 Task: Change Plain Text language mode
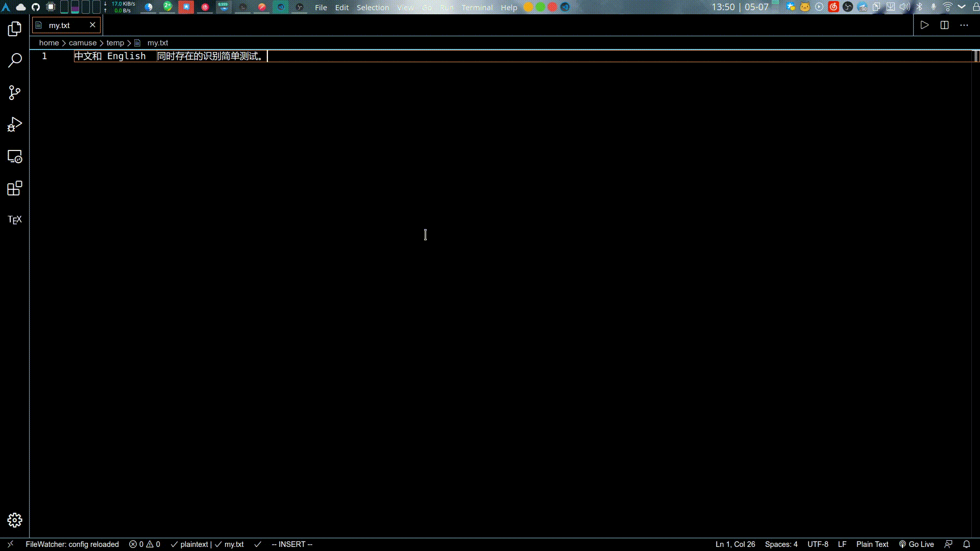[x=872, y=544]
